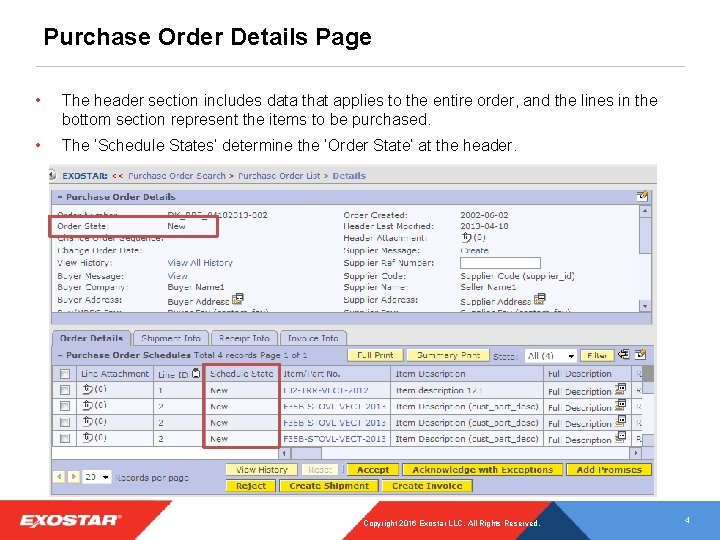Open item link F02-TRR-VECT-2012
This screenshot has width=720, height=540.
pyautogui.click(x=326, y=390)
